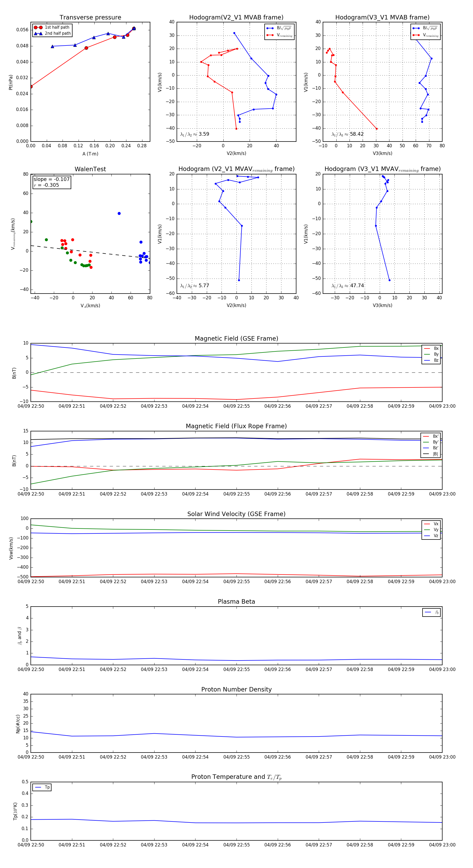
Task: Click 'Hodogram (V2_V1 MVAV remaining frame)' title
Action: click(x=236, y=169)
